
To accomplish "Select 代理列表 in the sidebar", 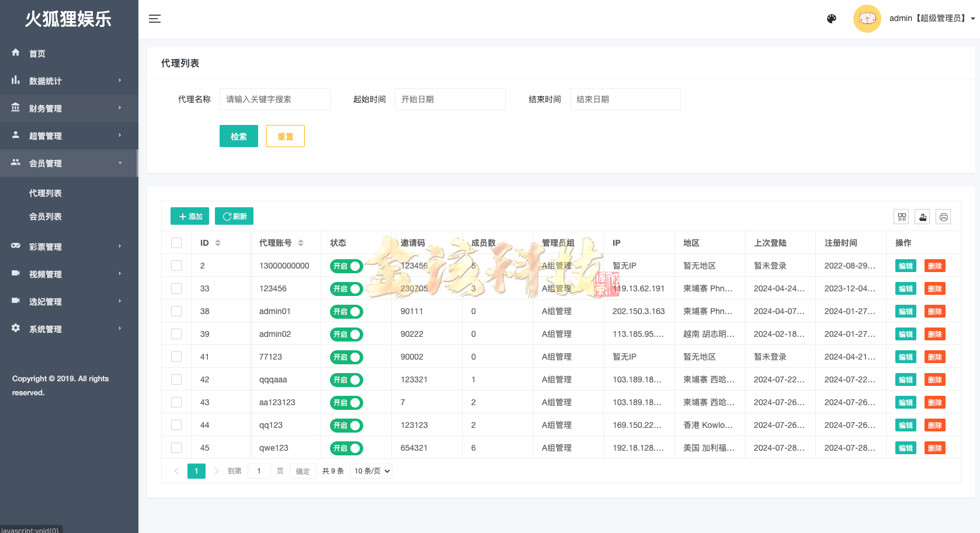I will (x=46, y=193).
